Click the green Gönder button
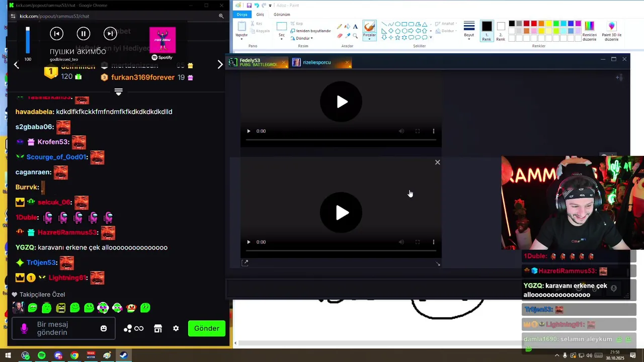Image resolution: width=644 pixels, height=362 pixels. [x=207, y=328]
